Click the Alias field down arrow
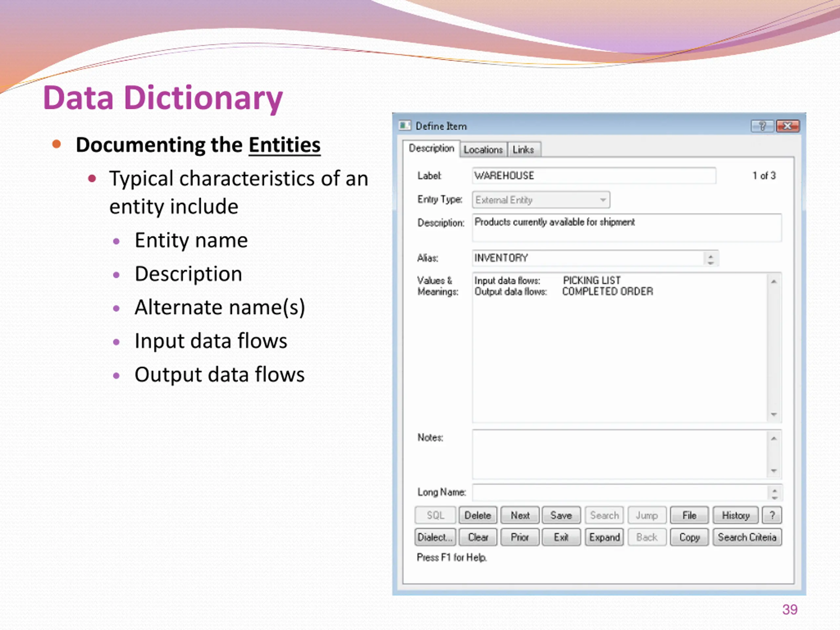 (710, 262)
